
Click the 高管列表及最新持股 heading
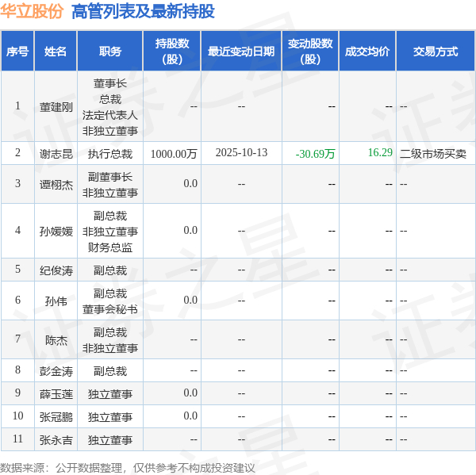pos(143,12)
